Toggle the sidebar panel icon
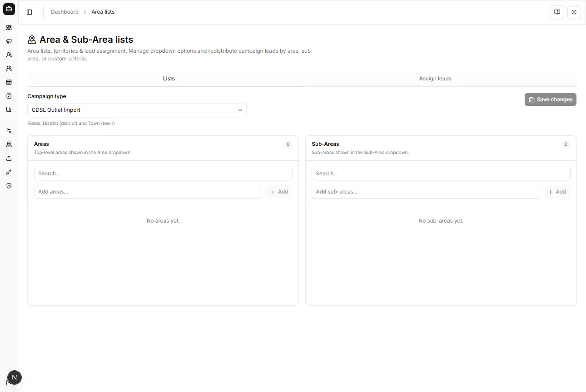Image resolution: width=586 pixels, height=392 pixels. (x=30, y=12)
